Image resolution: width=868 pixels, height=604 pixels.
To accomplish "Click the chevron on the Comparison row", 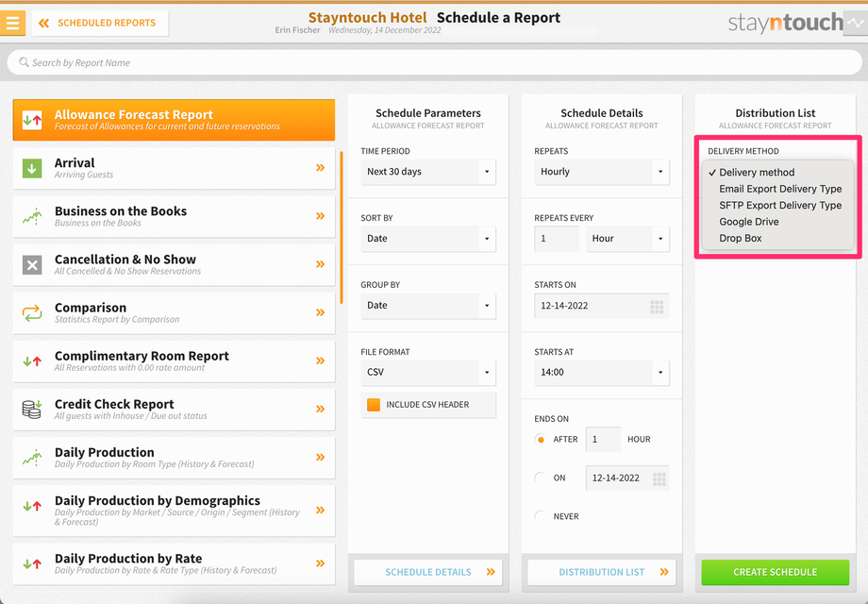I will [x=320, y=312].
